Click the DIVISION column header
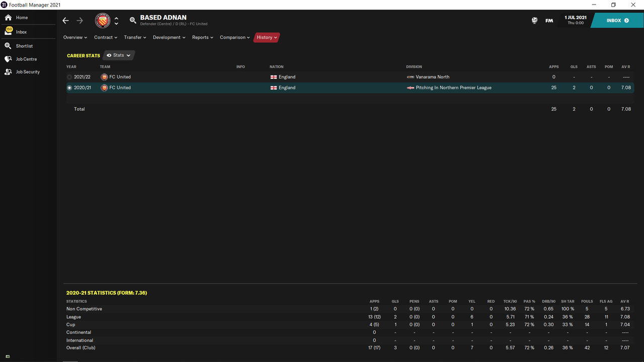Screen dimensions: 644x362 (x=414, y=67)
